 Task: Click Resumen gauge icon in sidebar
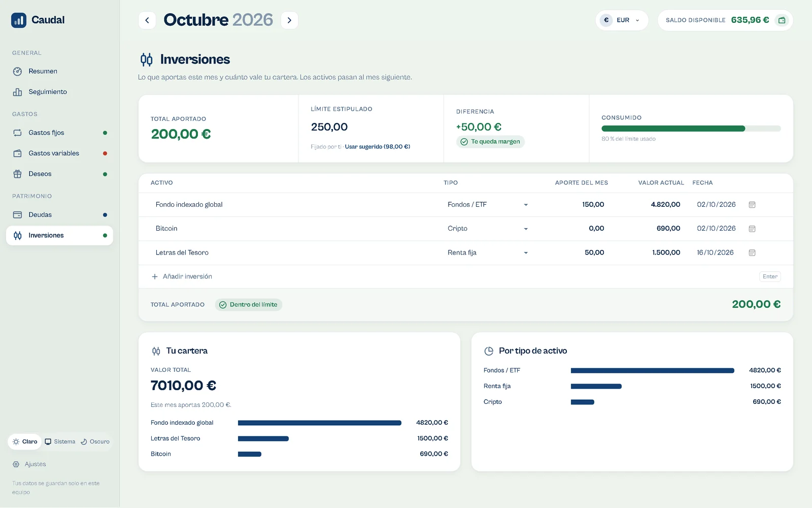[x=17, y=72]
